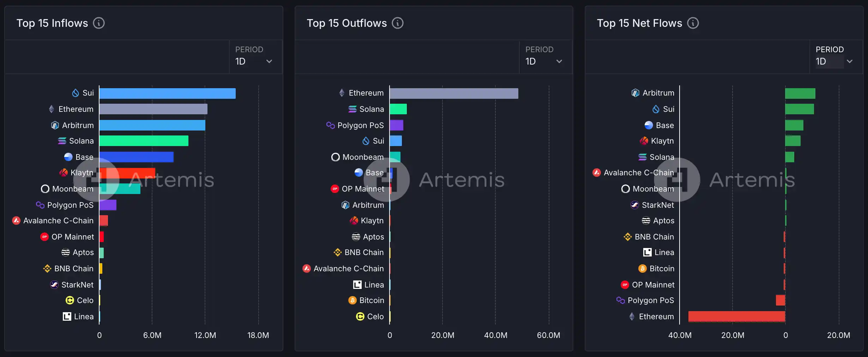The height and width of the screenshot is (357, 868).
Task: Click the Ethereum bar in the Outflows chart
Action: 454,93
